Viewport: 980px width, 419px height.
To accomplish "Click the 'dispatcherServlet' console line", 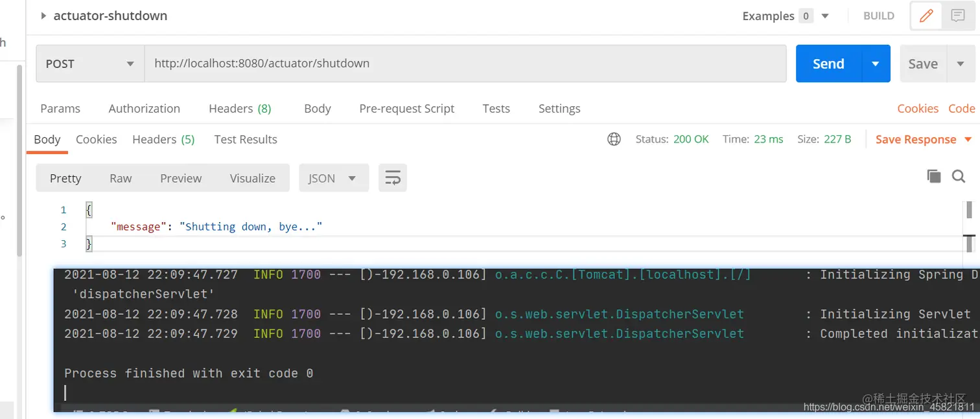I will click(x=144, y=295).
